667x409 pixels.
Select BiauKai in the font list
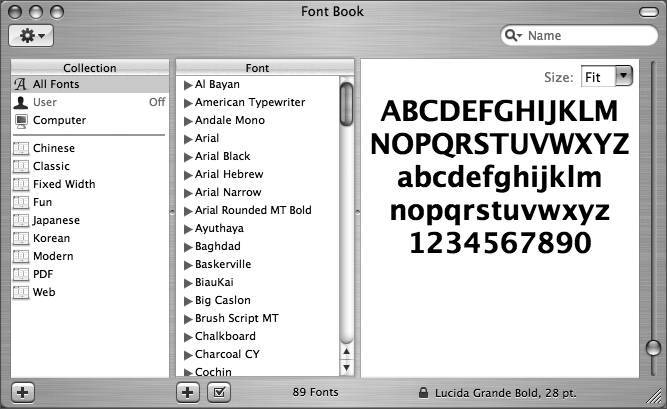pyautogui.click(x=214, y=282)
